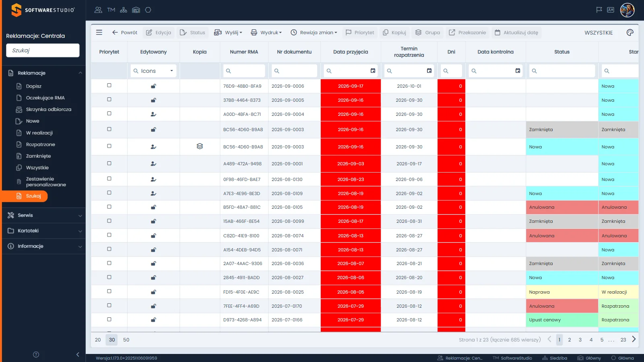Open the Rewizja zmian dropdown
The image size is (644, 362).
[314, 33]
